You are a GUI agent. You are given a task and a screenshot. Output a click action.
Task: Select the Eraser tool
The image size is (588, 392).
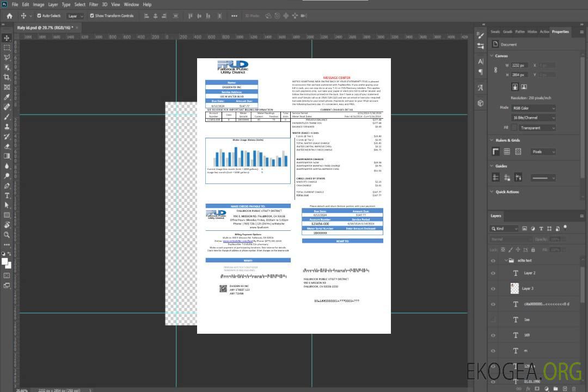point(7,146)
